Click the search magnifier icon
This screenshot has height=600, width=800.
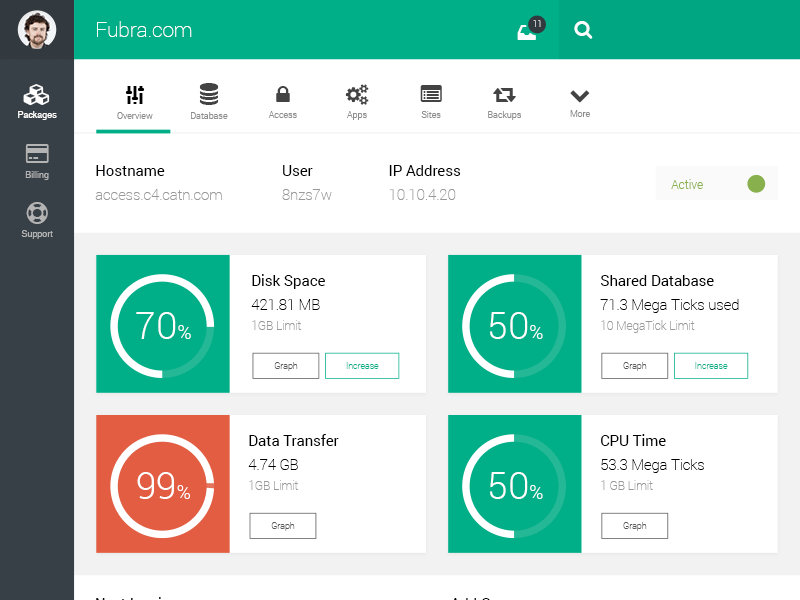(x=583, y=30)
